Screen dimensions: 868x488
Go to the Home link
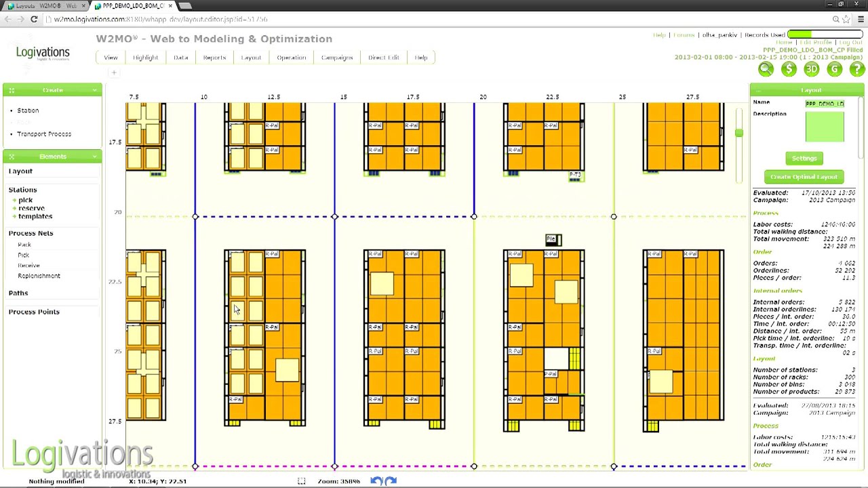coord(784,43)
